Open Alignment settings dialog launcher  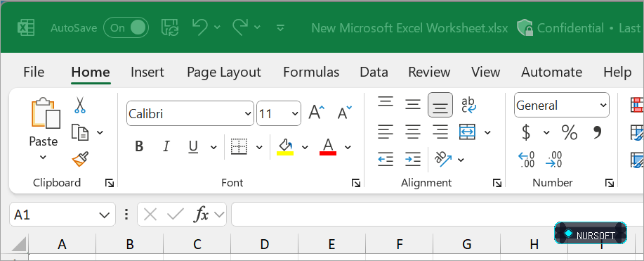coord(497,183)
